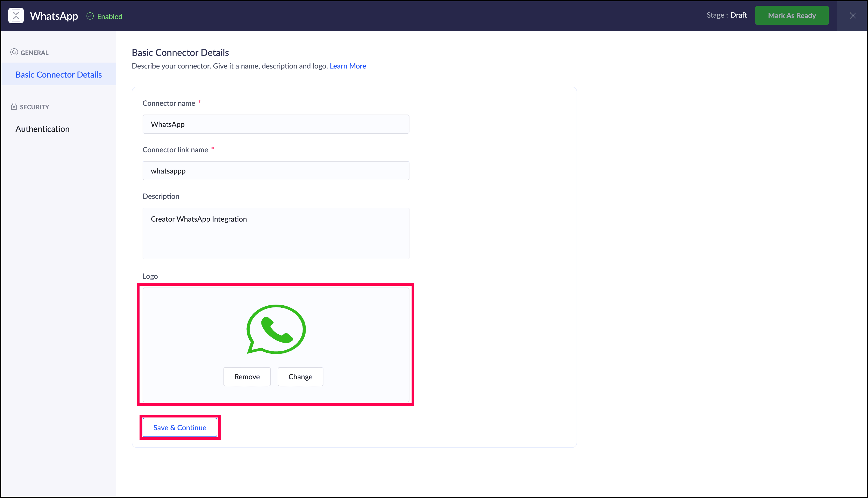Click the GENERAL section heading
The width and height of the screenshot is (868, 498).
click(34, 53)
